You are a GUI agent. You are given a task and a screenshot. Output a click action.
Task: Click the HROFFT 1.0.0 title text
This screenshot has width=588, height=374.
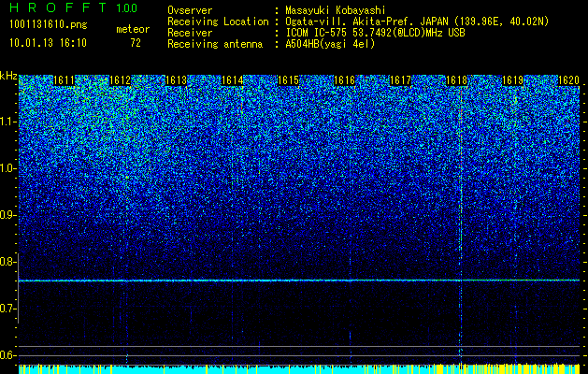tap(74, 7)
